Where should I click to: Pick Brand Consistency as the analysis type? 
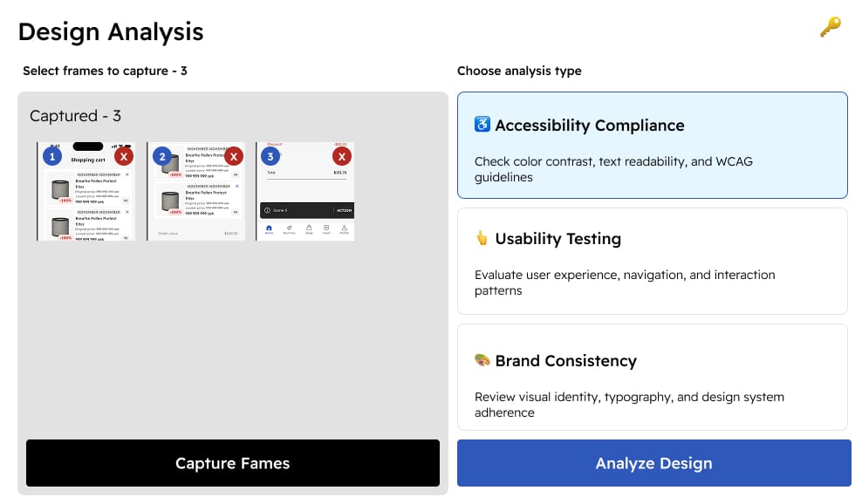(x=652, y=377)
